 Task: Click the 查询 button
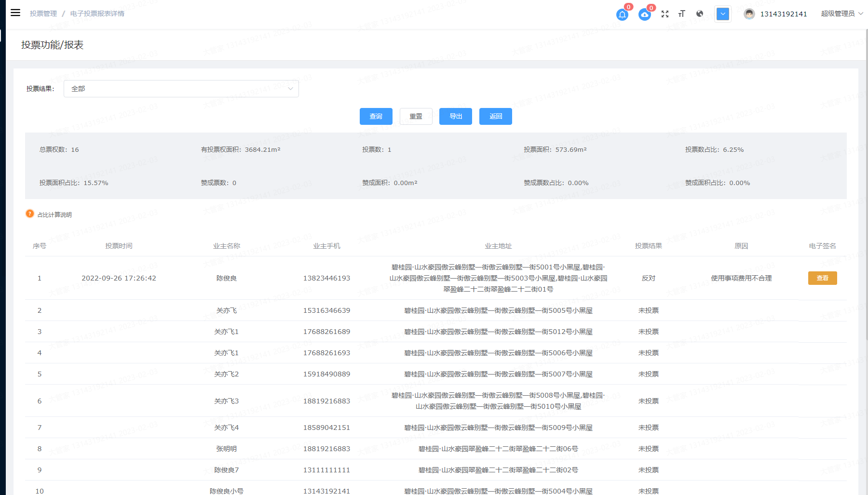click(x=376, y=116)
